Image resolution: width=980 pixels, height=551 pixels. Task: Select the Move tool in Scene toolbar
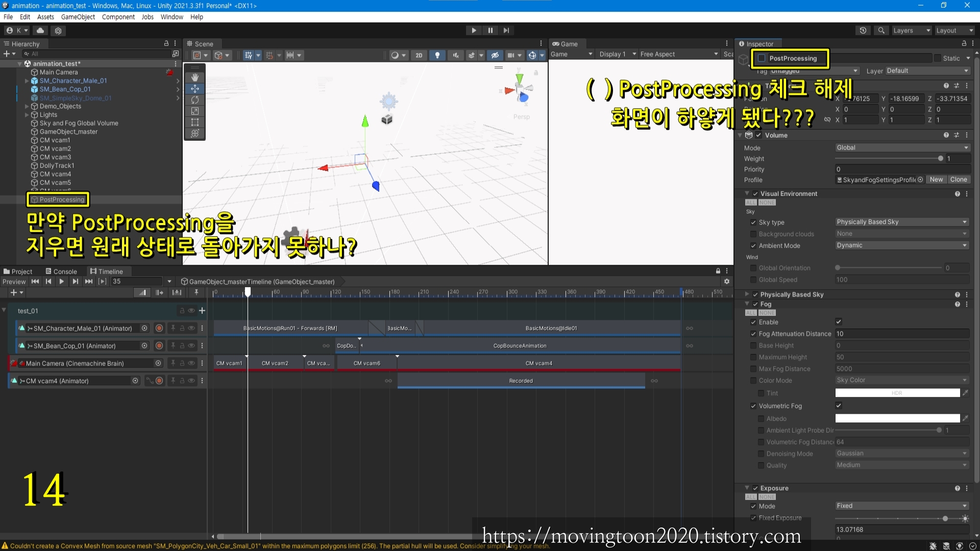click(194, 89)
